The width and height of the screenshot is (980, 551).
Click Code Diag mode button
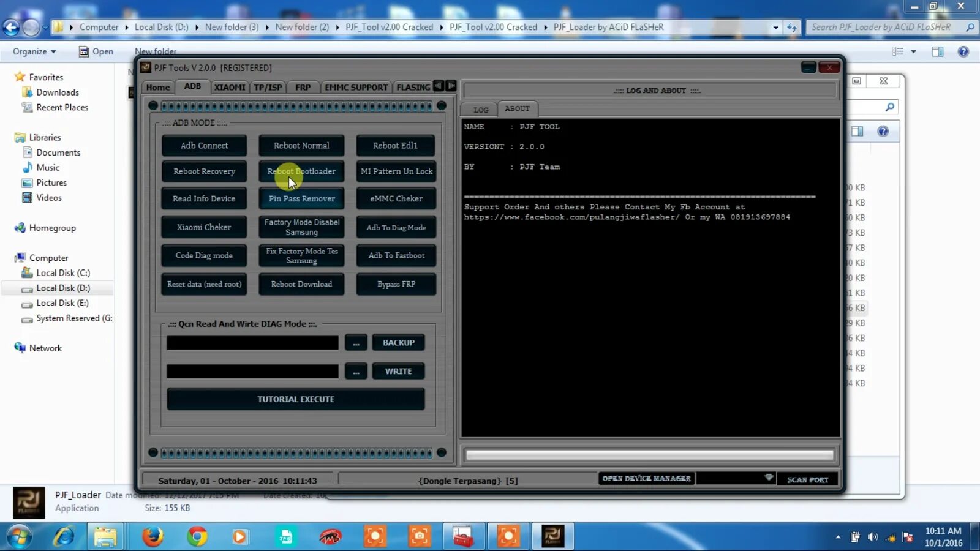coord(204,255)
